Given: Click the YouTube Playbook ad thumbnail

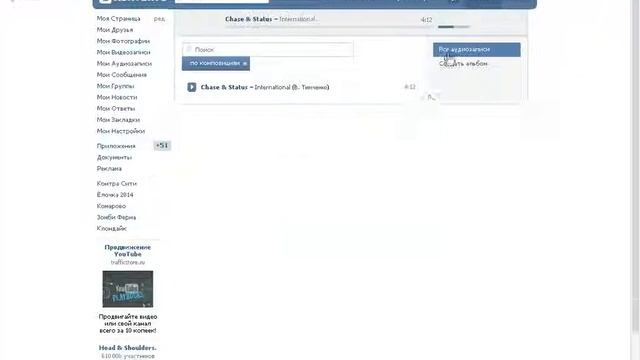Looking at the screenshot, I should coord(128,289).
